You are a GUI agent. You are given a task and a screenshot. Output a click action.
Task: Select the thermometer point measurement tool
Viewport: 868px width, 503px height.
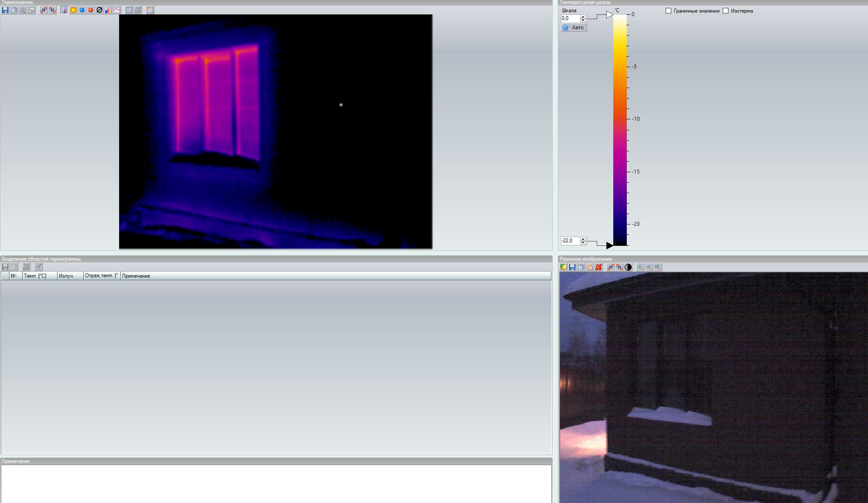click(65, 10)
